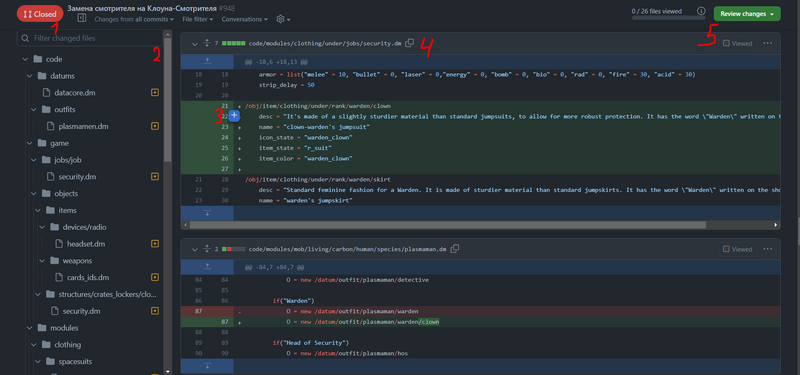Open the File filter dropdown
Viewport: 800px width, 375px height.
pos(197,19)
